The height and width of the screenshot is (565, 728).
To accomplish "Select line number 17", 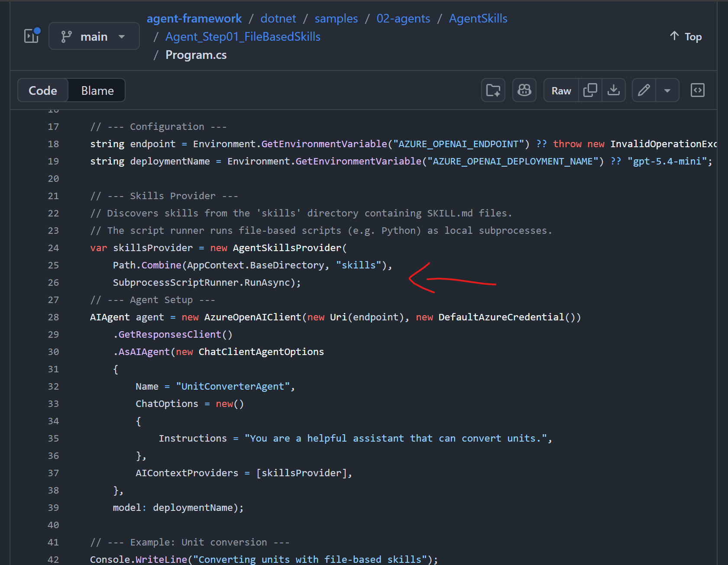I will tap(53, 126).
